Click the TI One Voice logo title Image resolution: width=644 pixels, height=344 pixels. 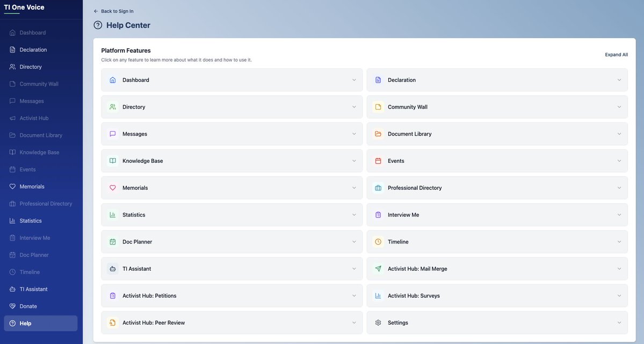pos(24,8)
